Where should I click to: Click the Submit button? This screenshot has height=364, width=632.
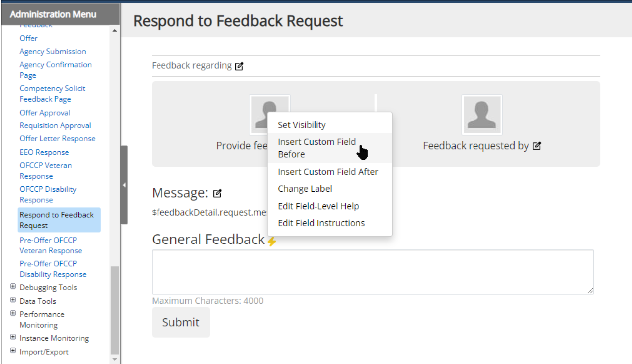point(181,322)
